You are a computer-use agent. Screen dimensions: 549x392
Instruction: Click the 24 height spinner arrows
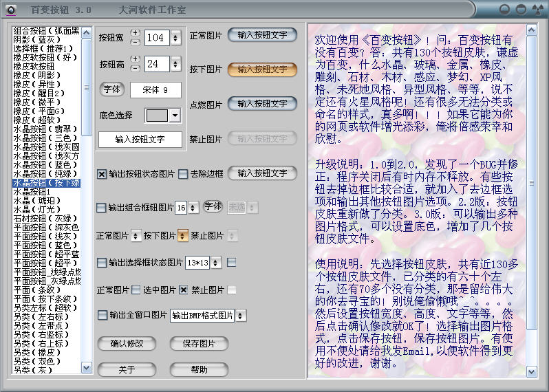pos(175,64)
